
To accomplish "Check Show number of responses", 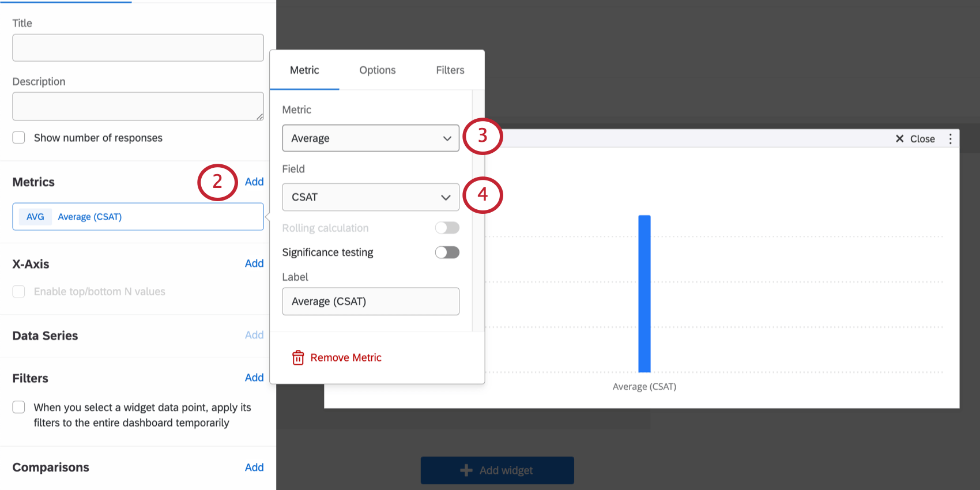I will [19, 138].
